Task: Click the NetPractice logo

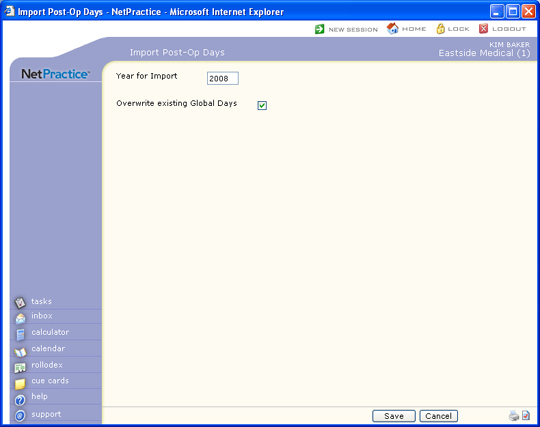Action: (x=55, y=74)
